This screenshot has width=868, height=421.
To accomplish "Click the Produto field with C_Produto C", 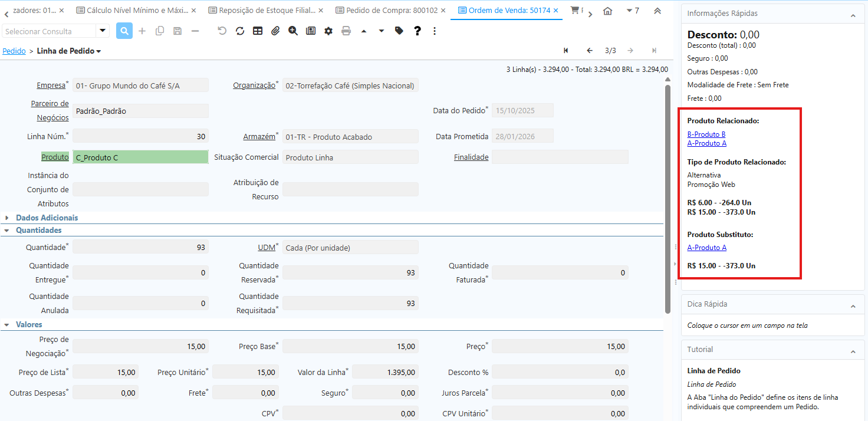I will (x=140, y=157).
